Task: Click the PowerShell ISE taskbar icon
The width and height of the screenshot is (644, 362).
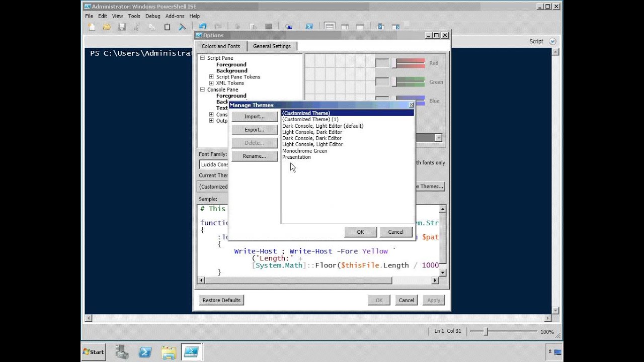Action: click(x=192, y=351)
